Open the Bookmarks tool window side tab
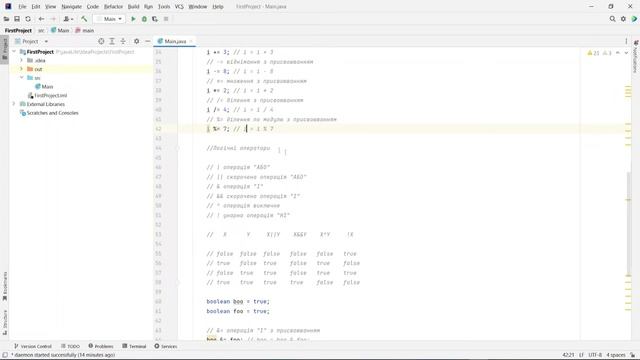The image size is (640, 360). pyautogui.click(x=4, y=286)
